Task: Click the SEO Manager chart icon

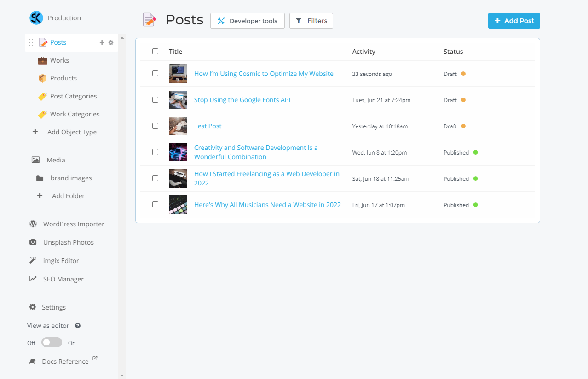Action: pyautogui.click(x=33, y=279)
